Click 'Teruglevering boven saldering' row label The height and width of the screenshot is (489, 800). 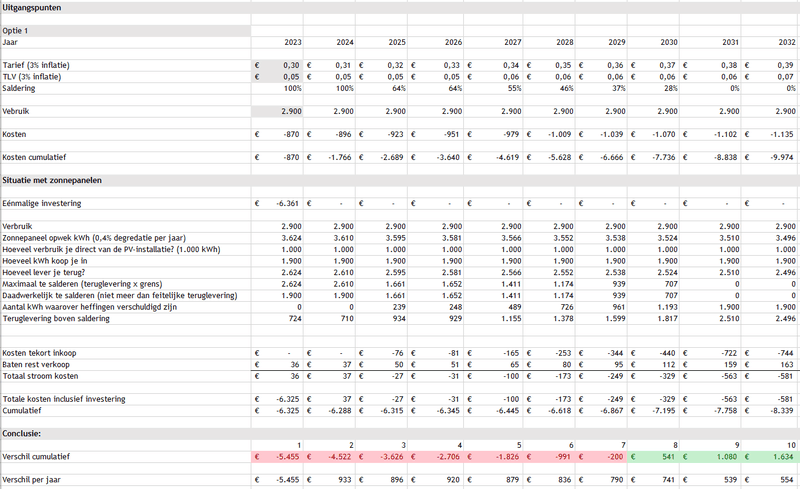(56, 319)
